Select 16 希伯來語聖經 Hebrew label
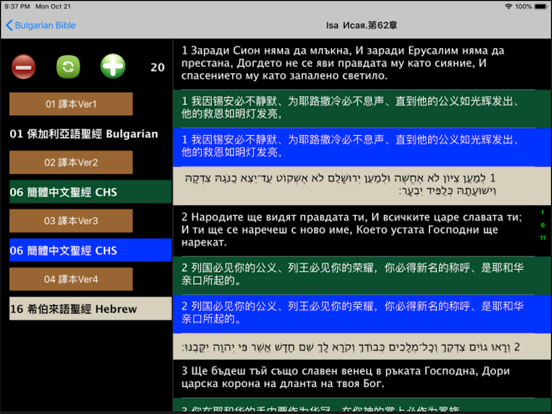 tap(90, 309)
